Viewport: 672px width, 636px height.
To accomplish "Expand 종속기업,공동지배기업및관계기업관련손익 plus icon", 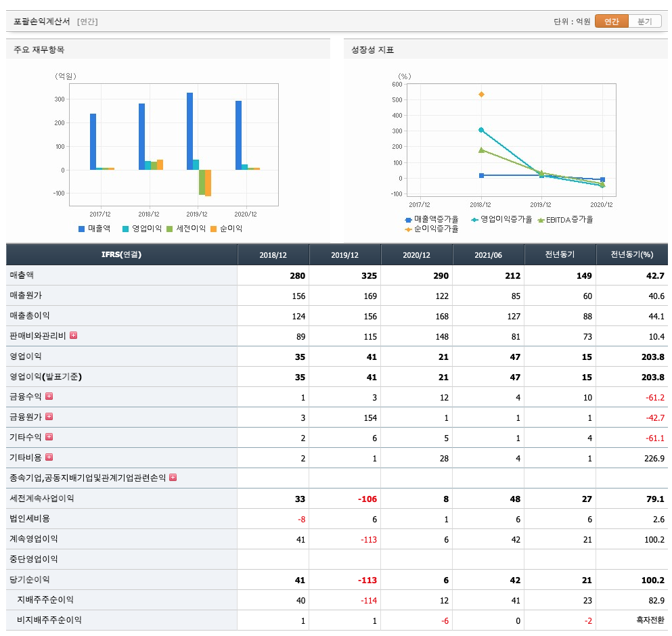I will point(173,477).
